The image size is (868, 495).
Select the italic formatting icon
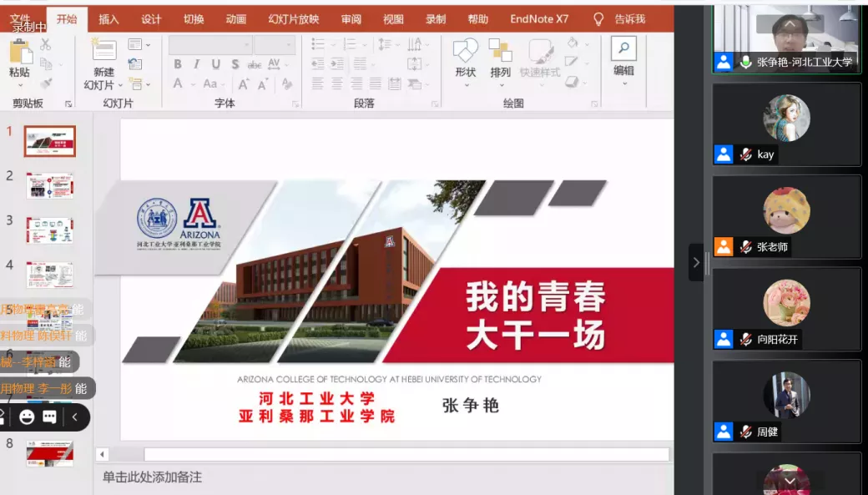(197, 64)
